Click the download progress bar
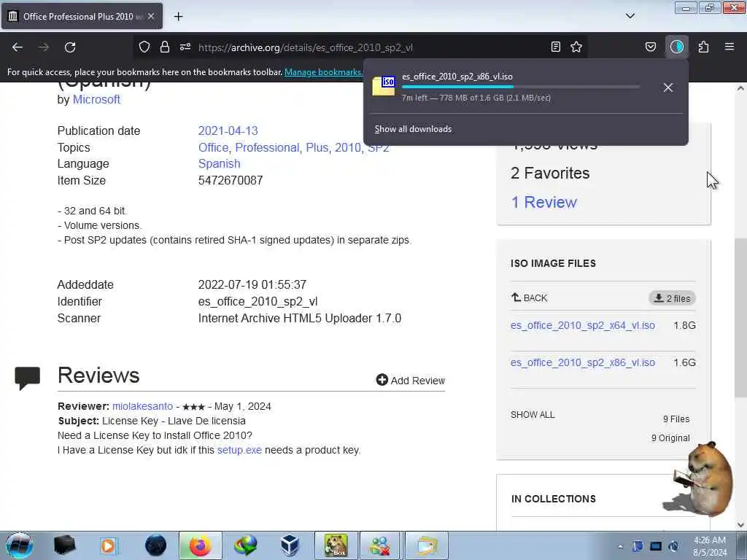 coord(521,87)
